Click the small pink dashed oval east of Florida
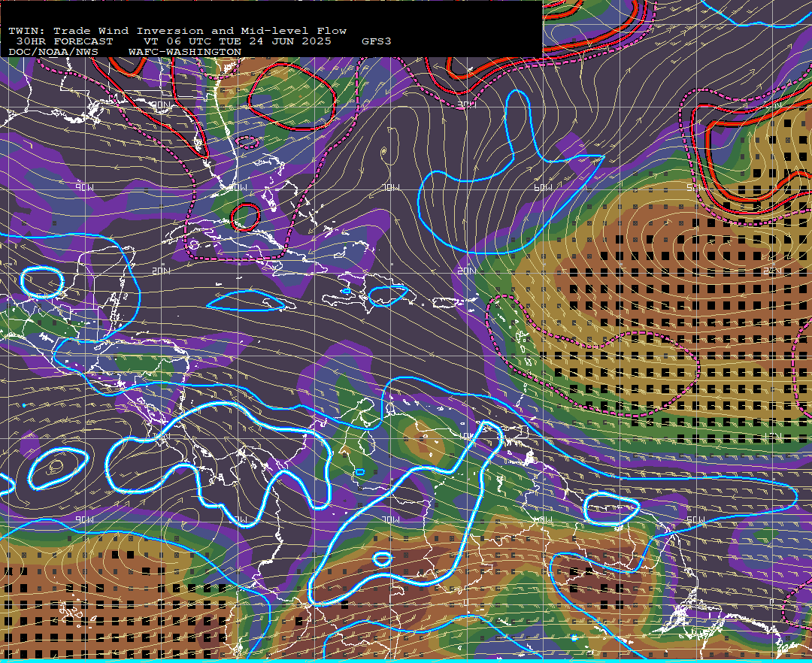This screenshot has height=663, width=812. pyautogui.click(x=247, y=141)
